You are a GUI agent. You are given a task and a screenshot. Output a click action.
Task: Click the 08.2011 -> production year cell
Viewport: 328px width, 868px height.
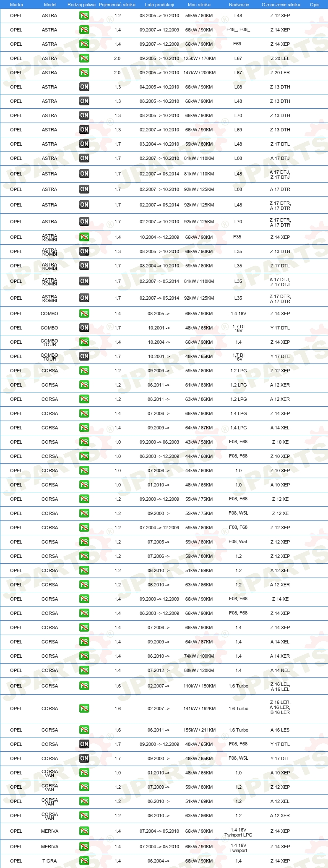(159, 399)
